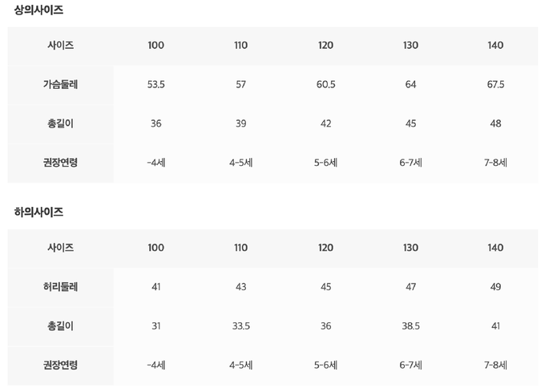Image resolution: width=545 pixels, height=392 pixels.
Task: Select the 가슴둘레 row label
Action: coord(61,84)
